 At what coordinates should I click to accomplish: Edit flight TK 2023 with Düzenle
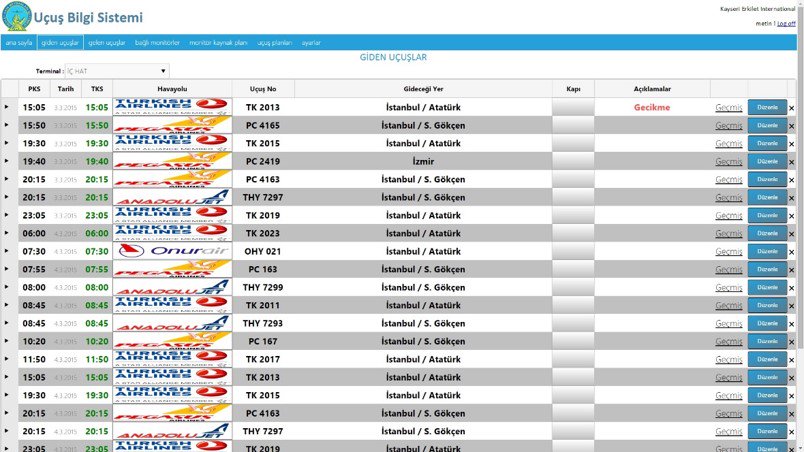(x=767, y=233)
